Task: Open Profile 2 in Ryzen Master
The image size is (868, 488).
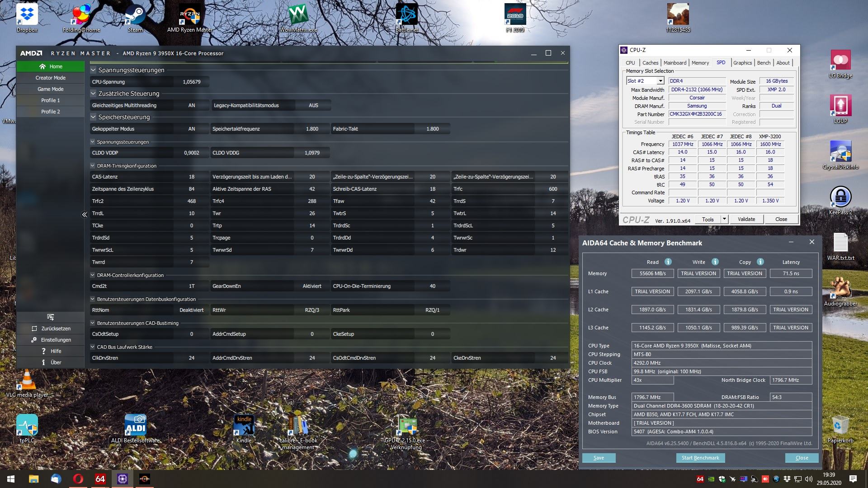Action: pos(50,112)
